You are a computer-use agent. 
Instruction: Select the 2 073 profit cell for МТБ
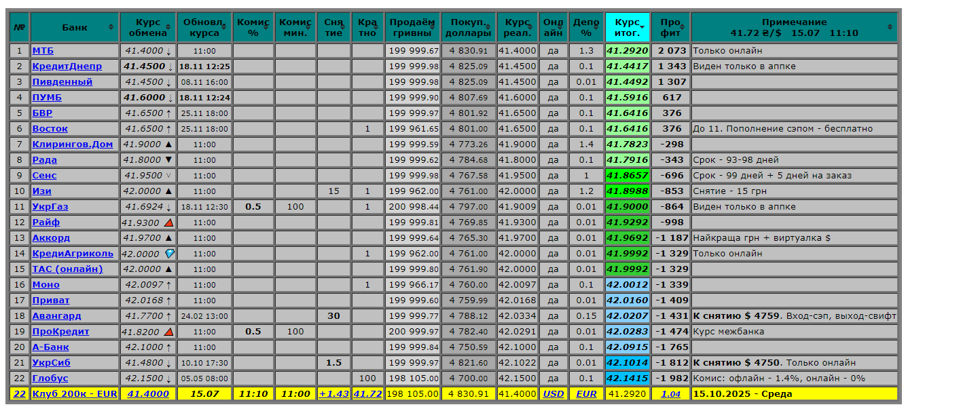671,51
